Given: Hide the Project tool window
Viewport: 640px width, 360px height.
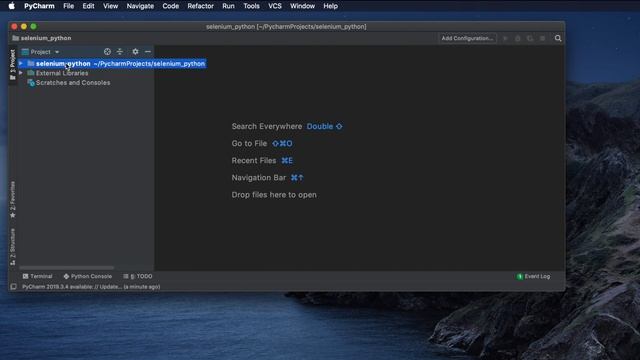Looking at the screenshot, I should 148,52.
